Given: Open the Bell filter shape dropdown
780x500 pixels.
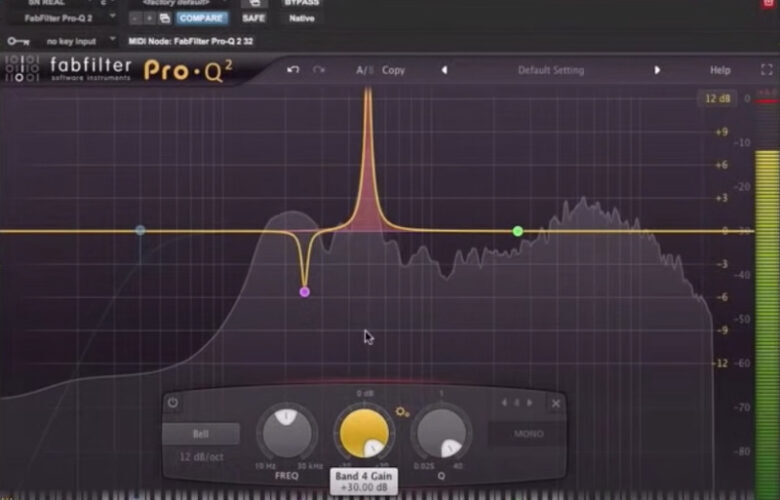Looking at the screenshot, I should [201, 434].
